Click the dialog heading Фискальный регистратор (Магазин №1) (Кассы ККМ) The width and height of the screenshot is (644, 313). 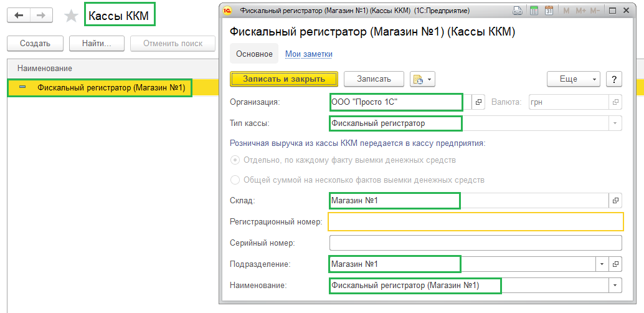point(372,32)
